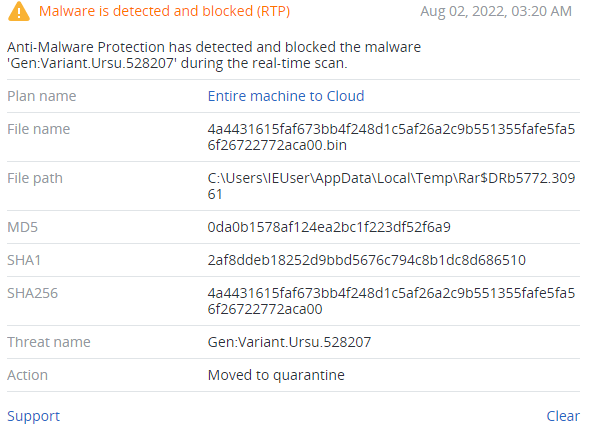Click the alert timestamp Aug 02, 2022
The height and width of the screenshot is (431, 593).
[x=496, y=11]
